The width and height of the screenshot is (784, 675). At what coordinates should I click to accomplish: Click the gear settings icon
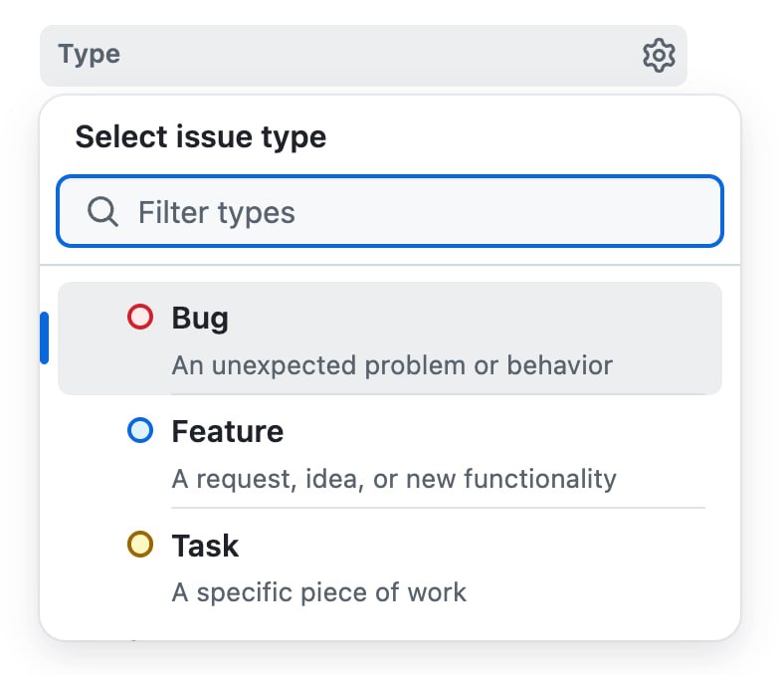[659, 55]
